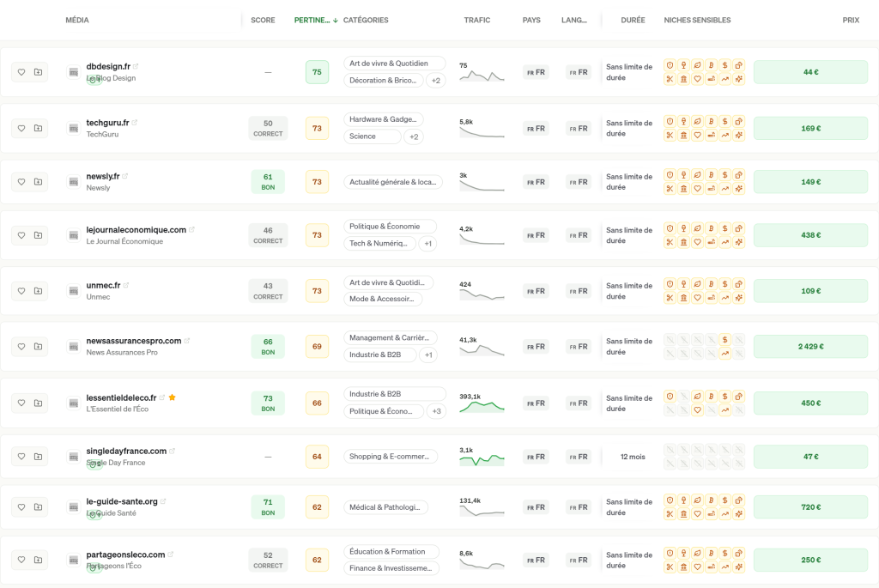Click the Score column header

263,21
